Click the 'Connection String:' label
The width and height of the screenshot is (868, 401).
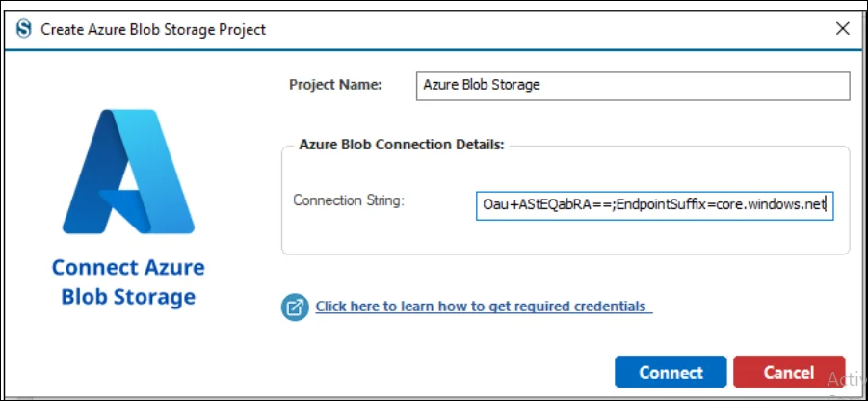point(349,200)
